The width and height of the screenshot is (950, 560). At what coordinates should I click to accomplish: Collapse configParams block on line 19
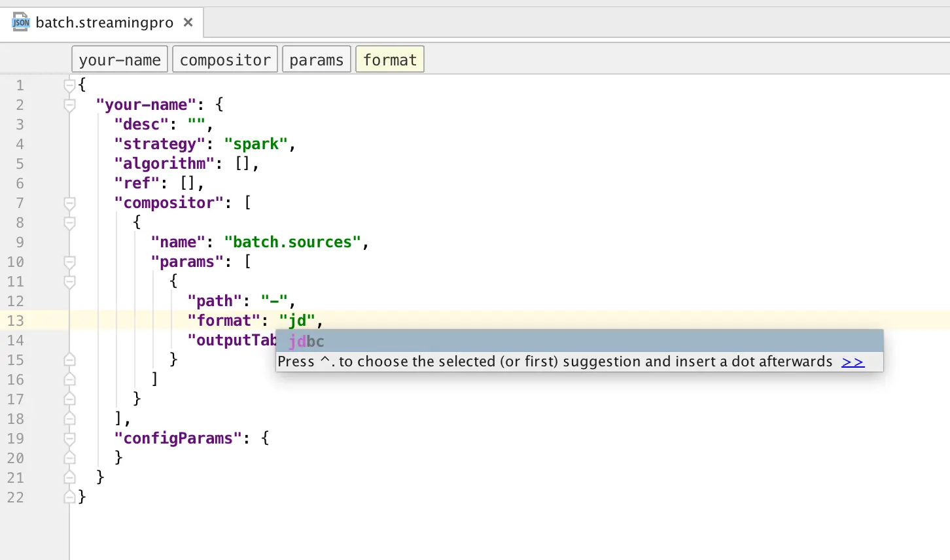[70, 438]
